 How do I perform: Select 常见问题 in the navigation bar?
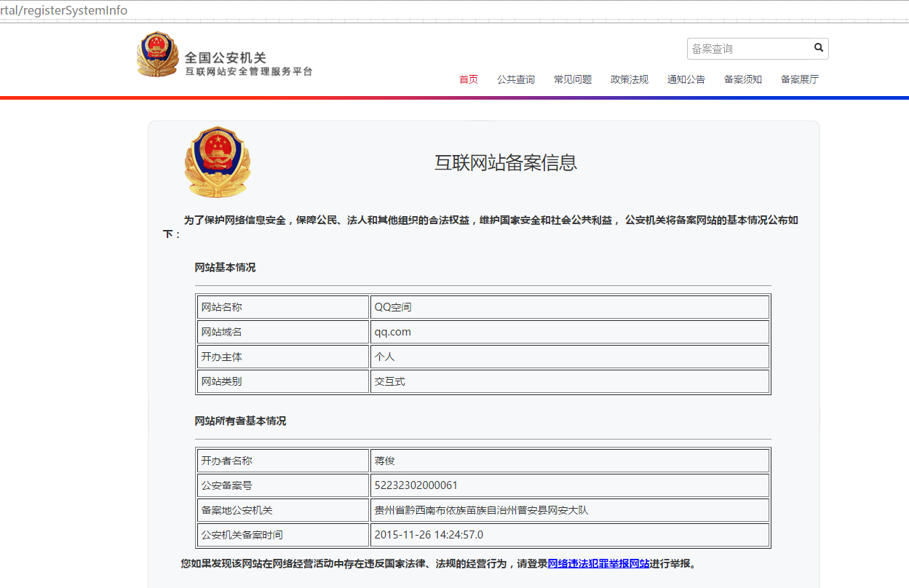click(572, 79)
